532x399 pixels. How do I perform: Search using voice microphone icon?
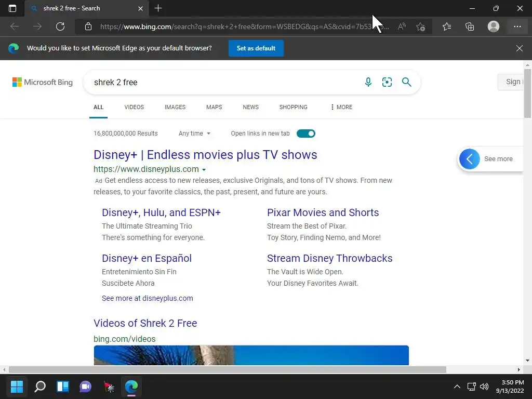(368, 82)
